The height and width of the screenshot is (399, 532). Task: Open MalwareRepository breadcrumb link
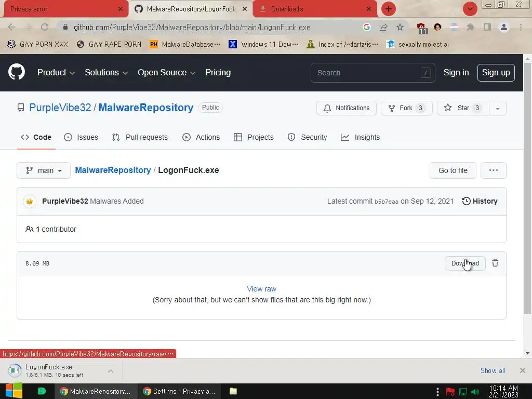point(113,170)
